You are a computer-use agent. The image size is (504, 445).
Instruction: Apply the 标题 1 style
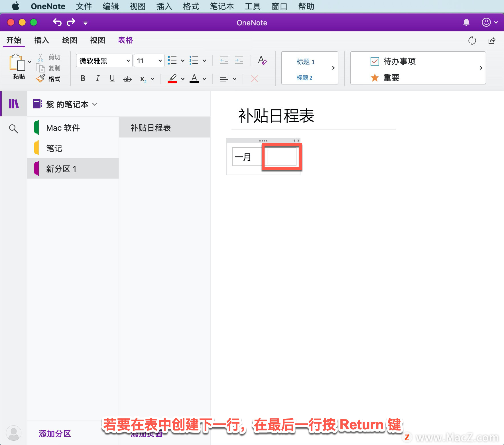click(x=305, y=62)
